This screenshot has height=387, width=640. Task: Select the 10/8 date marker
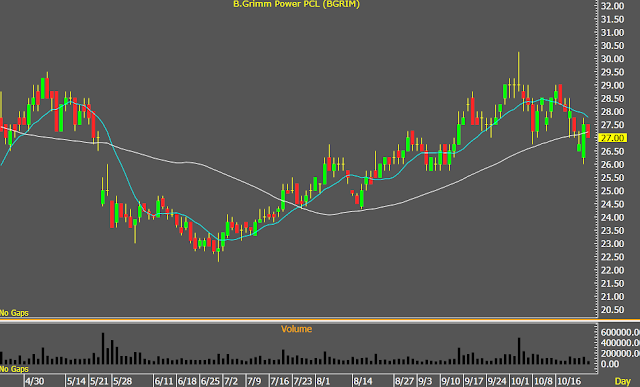tap(543, 381)
